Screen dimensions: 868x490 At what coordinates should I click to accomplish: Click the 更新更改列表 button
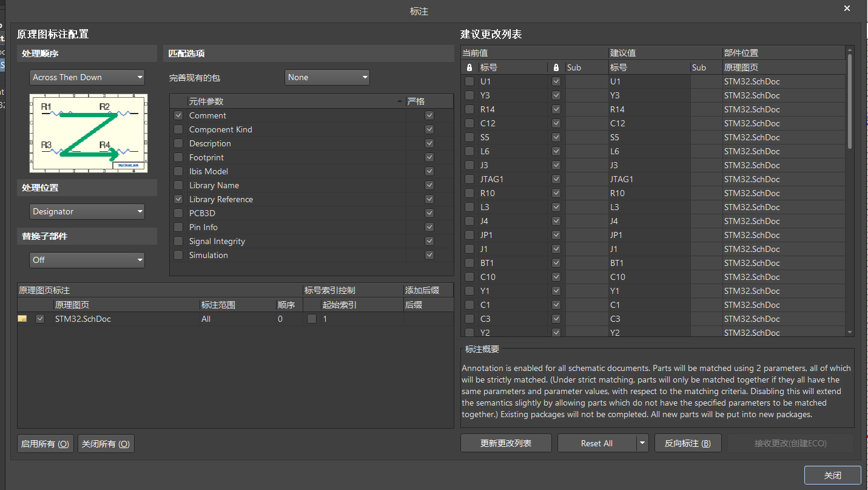(x=506, y=443)
